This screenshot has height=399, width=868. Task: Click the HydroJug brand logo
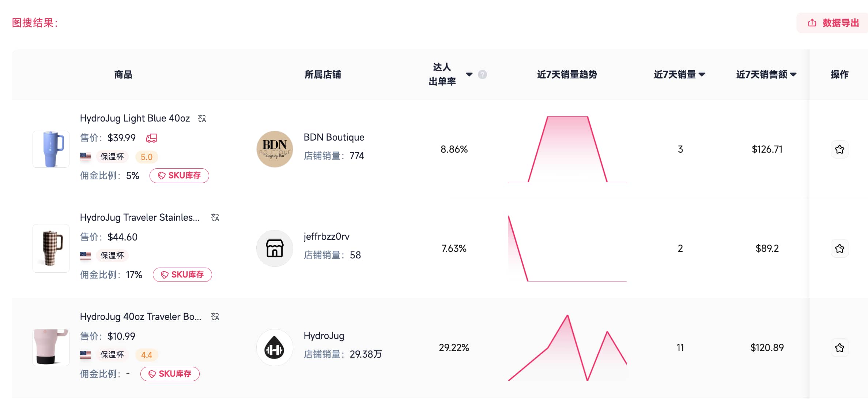(x=275, y=347)
